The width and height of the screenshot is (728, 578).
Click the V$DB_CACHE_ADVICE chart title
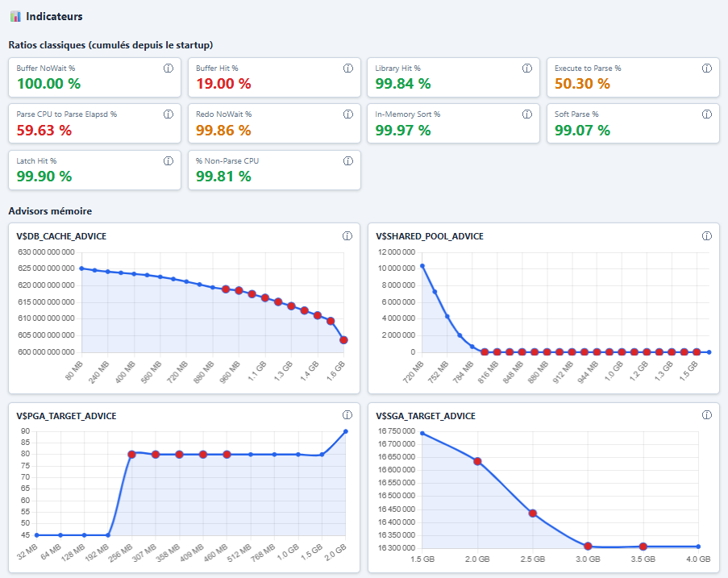[x=61, y=236]
